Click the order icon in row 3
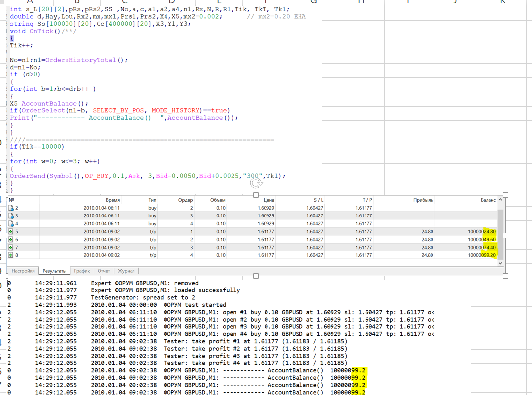The image size is (532, 395). click(x=11, y=215)
